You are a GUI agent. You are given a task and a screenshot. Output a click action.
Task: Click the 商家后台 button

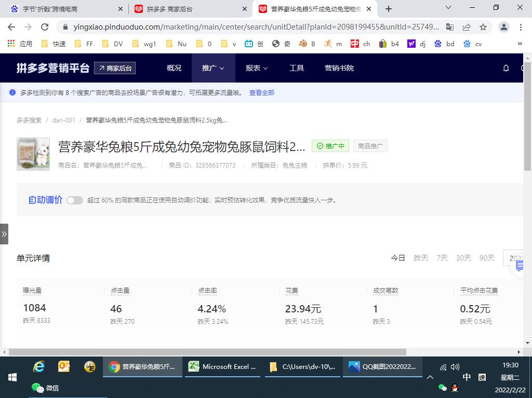[x=115, y=68]
